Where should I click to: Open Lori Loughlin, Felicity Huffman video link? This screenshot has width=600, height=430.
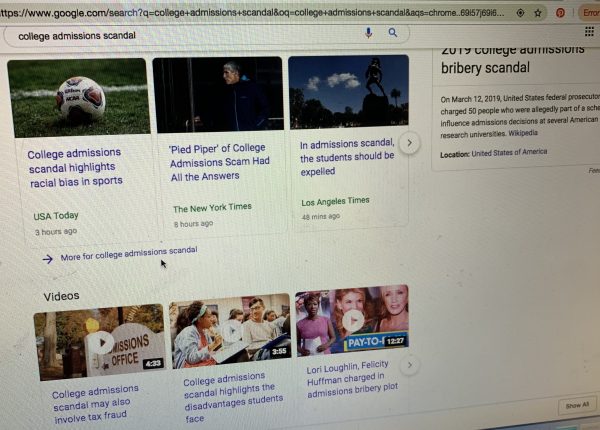click(352, 379)
